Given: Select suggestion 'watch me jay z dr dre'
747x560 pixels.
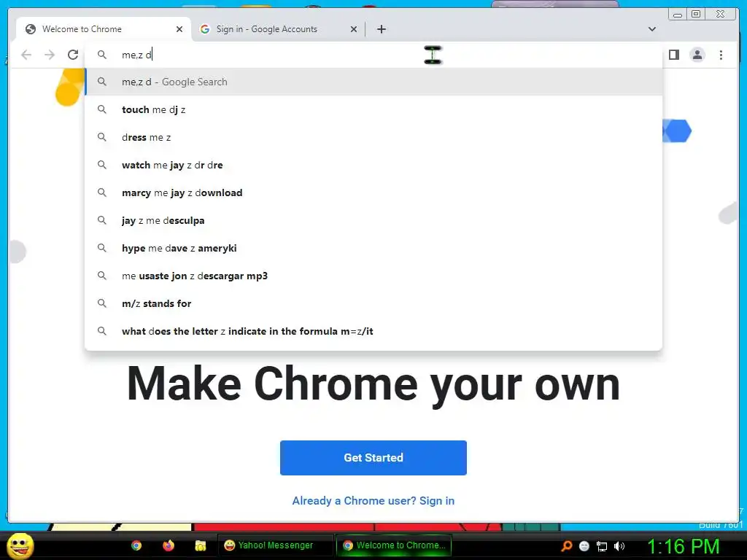Looking at the screenshot, I should coord(373,165).
